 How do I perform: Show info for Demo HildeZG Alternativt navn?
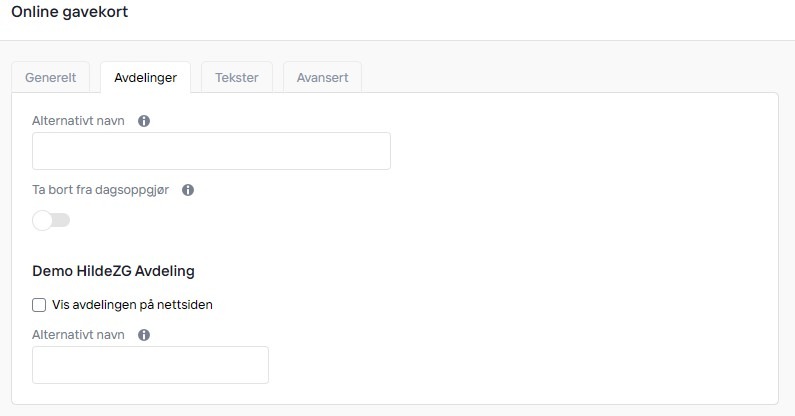coord(144,335)
